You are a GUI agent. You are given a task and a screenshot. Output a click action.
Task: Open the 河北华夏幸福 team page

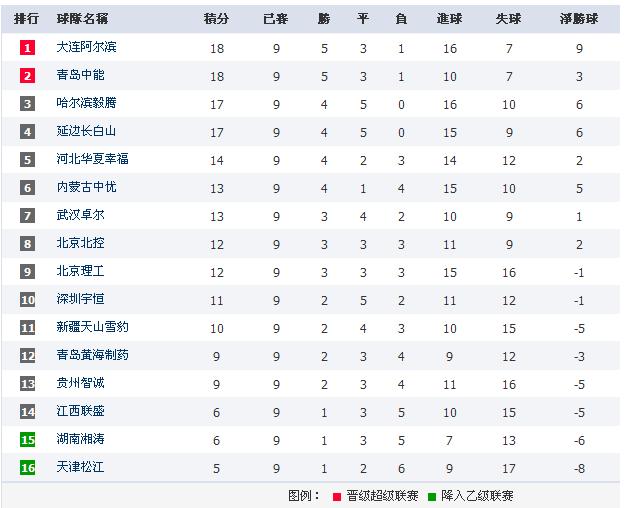[x=92, y=159]
